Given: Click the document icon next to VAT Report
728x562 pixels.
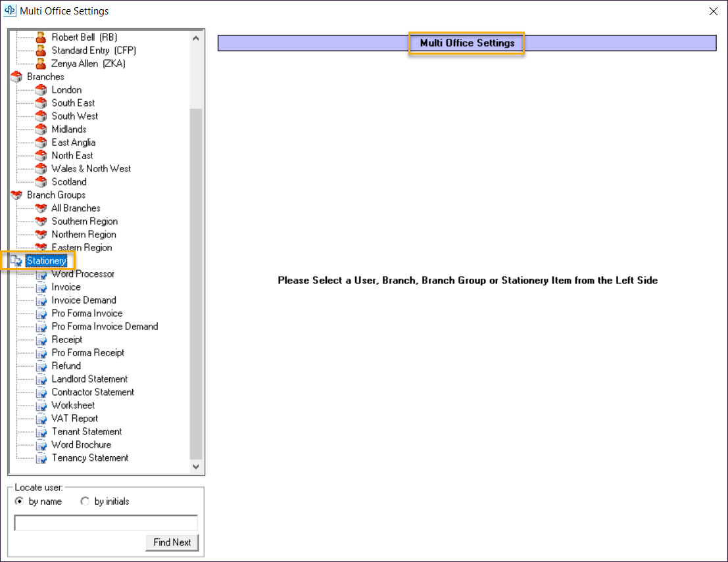Looking at the screenshot, I should [x=41, y=419].
